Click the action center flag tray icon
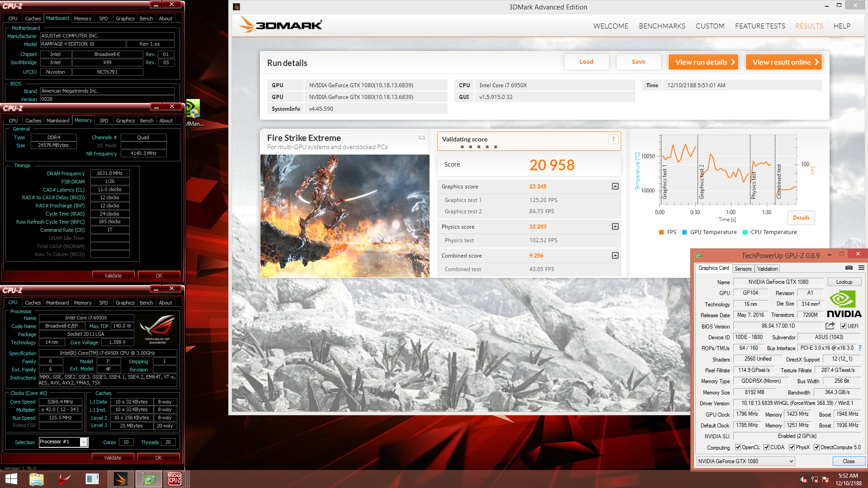 pyautogui.click(x=826, y=479)
